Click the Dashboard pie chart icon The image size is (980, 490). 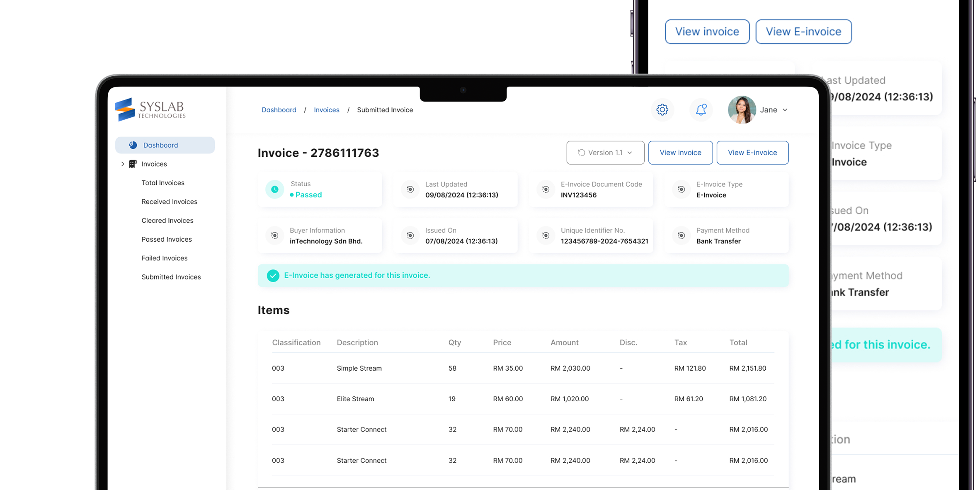click(133, 145)
